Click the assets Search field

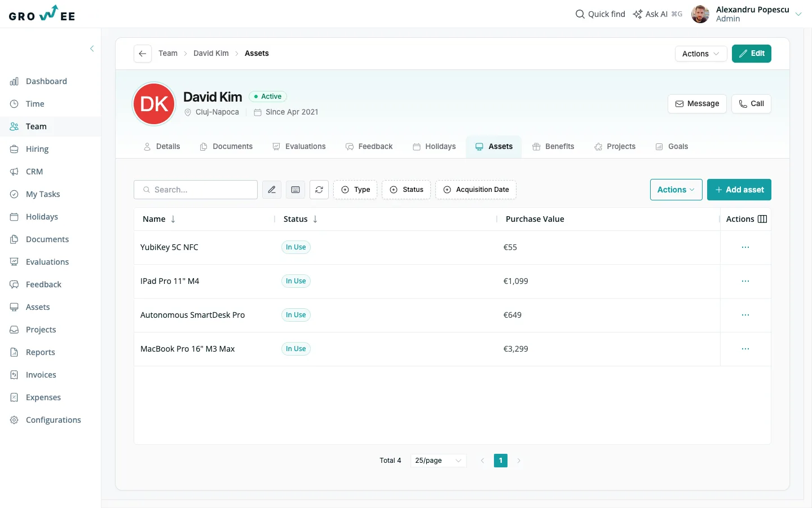pos(196,190)
